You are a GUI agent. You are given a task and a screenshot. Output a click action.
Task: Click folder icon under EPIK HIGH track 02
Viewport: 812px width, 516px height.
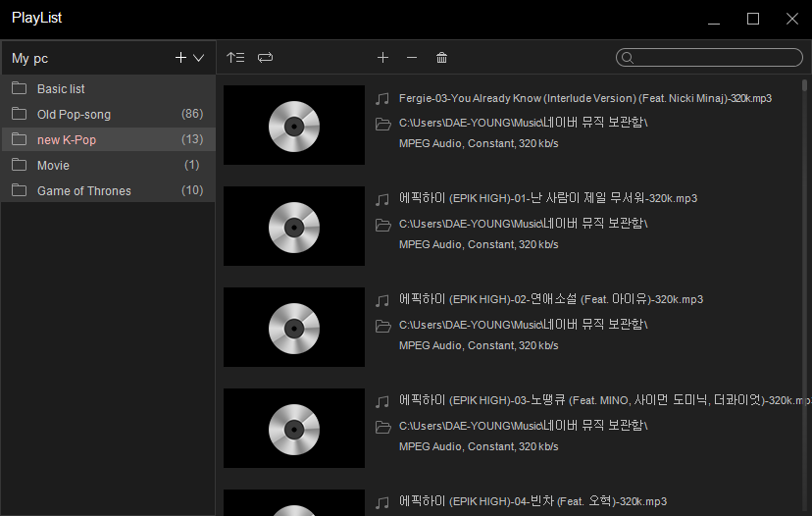click(382, 325)
